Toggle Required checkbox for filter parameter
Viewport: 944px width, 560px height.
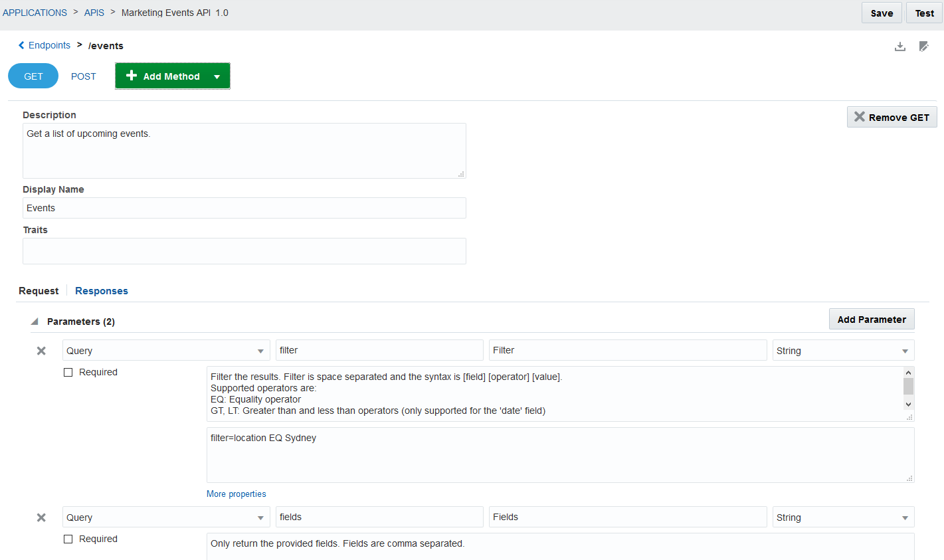[x=68, y=373]
